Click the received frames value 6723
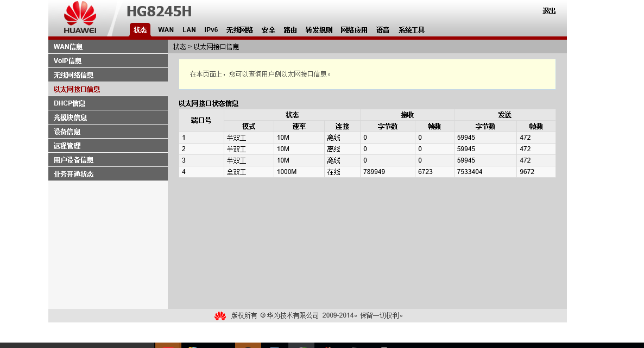644x348 pixels. click(425, 172)
